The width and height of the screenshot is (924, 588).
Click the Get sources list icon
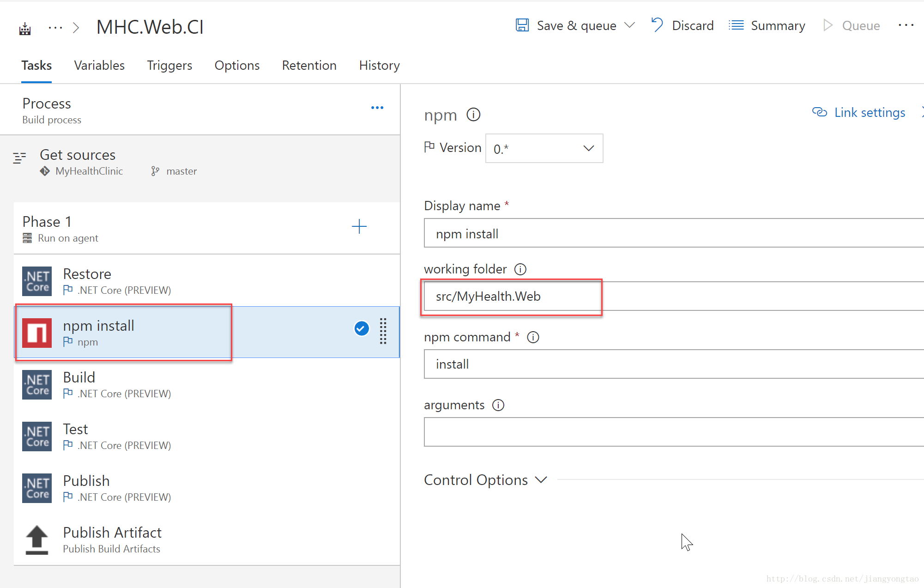point(19,158)
